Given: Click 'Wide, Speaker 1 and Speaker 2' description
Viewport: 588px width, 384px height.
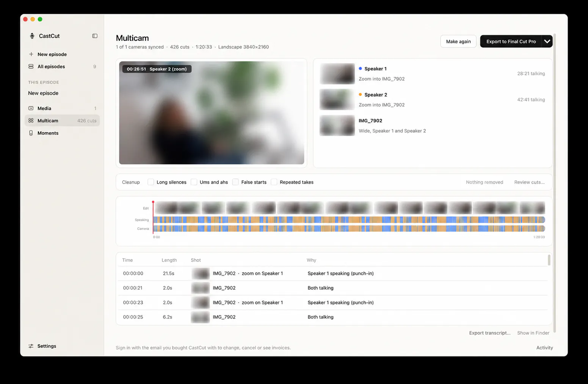Looking at the screenshot, I should tap(392, 131).
